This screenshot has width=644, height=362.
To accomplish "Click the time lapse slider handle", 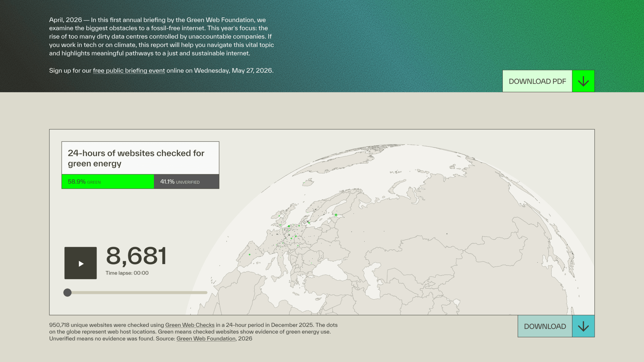I will tap(67, 293).
